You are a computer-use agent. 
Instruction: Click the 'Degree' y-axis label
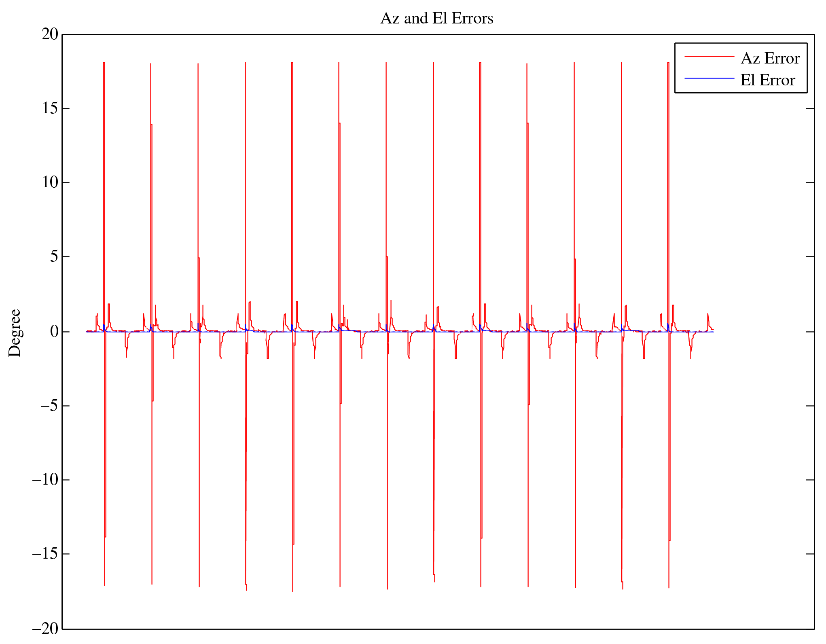click(15, 333)
